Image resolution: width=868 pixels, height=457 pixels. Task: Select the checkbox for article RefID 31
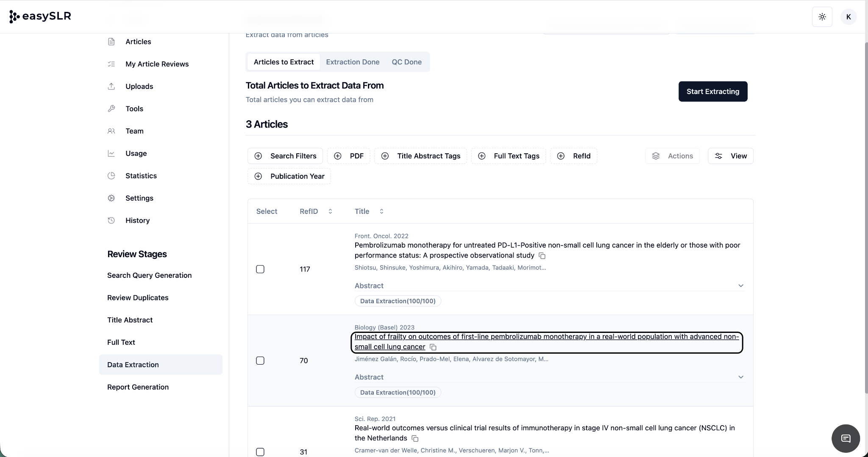(260, 452)
